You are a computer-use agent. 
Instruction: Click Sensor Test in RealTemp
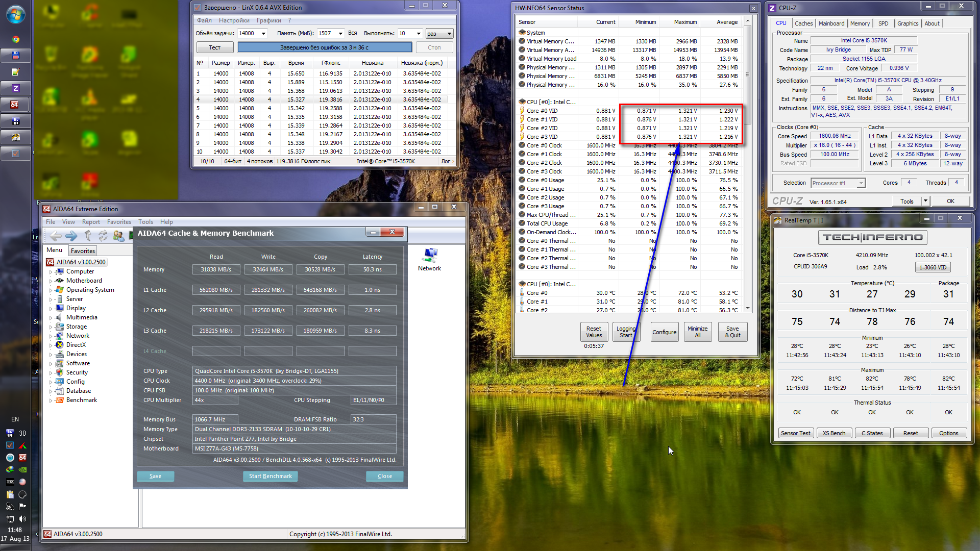click(795, 433)
